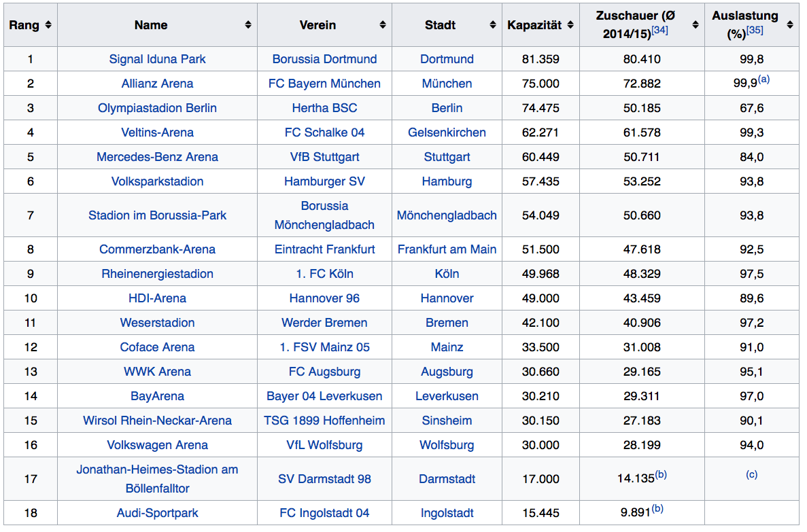Open VfB Stuttgart club link

[x=324, y=157]
